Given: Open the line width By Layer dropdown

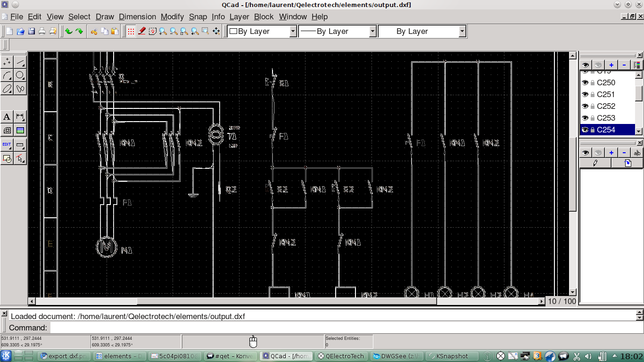Looking at the screenshot, I should point(338,32).
